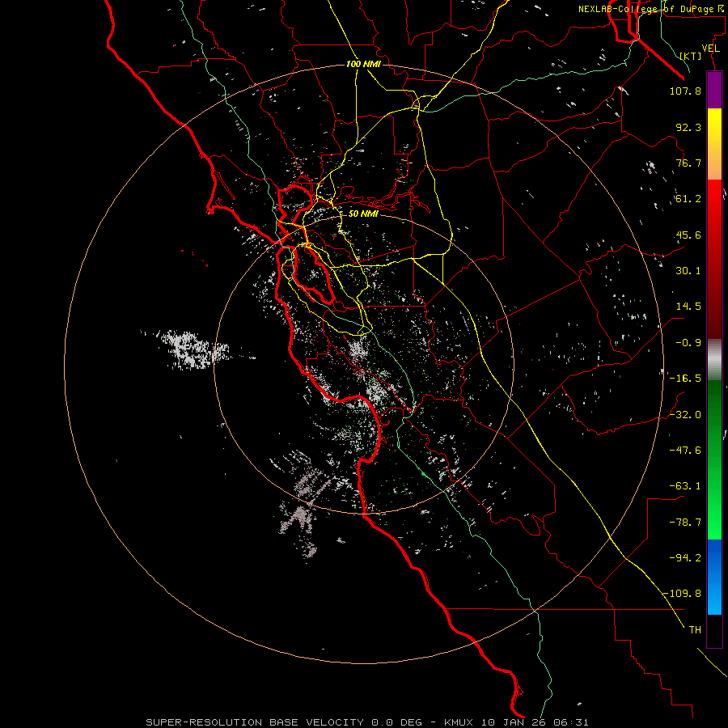
Task: Click the -0.9 velocity scale value
Action: 688,343
